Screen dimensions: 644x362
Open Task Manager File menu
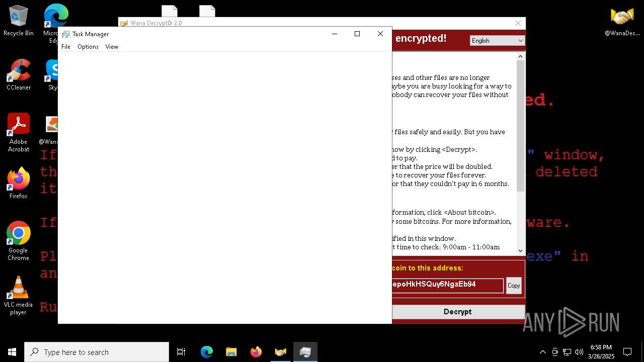(x=66, y=47)
